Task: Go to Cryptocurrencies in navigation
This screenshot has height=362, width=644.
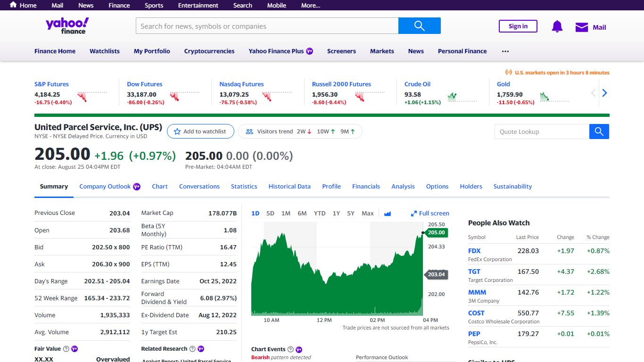Action: point(209,51)
